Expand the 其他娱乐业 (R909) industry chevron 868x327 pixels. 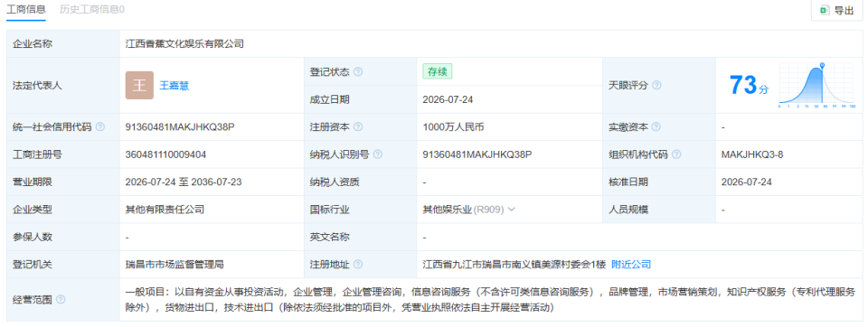(512, 210)
